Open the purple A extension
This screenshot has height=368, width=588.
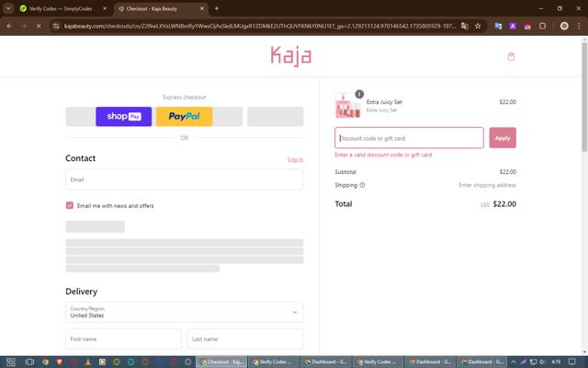click(x=513, y=26)
